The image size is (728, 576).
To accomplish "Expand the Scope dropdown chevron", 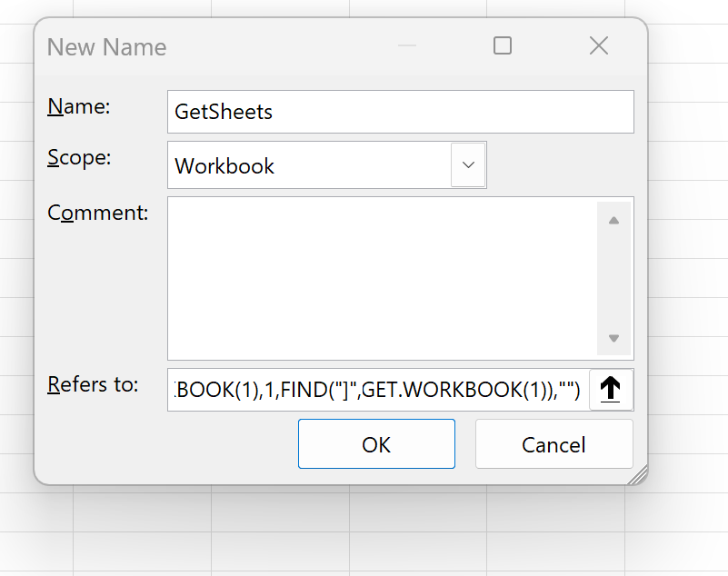I will (x=468, y=165).
